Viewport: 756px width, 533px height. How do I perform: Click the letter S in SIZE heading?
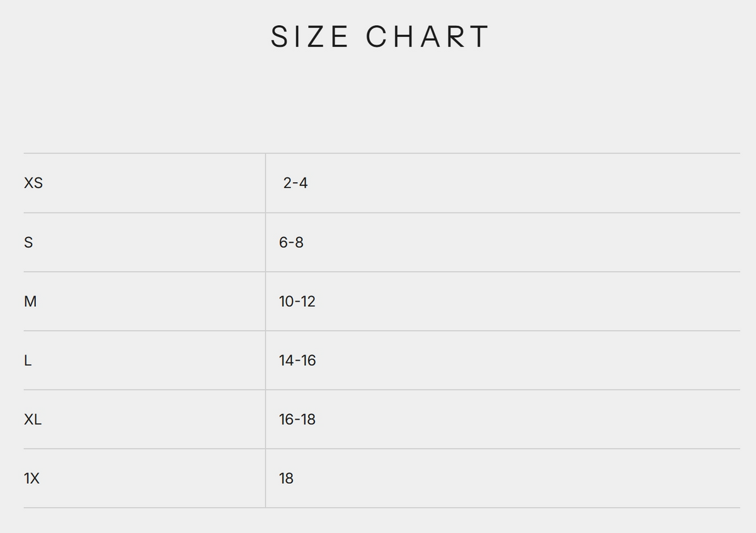tap(279, 37)
